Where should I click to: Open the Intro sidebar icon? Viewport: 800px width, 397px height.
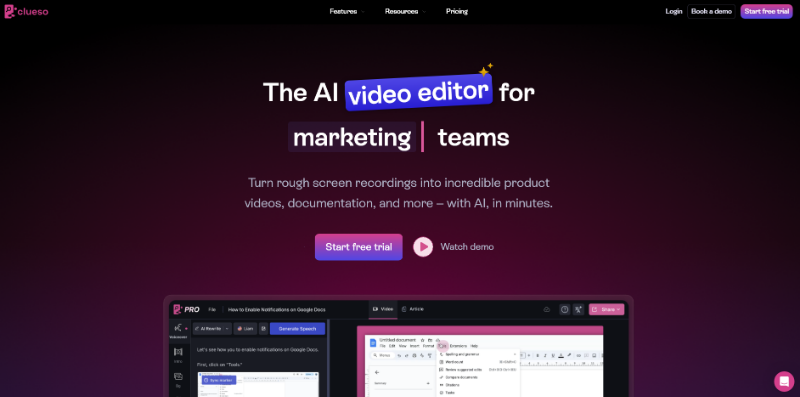[179, 355]
